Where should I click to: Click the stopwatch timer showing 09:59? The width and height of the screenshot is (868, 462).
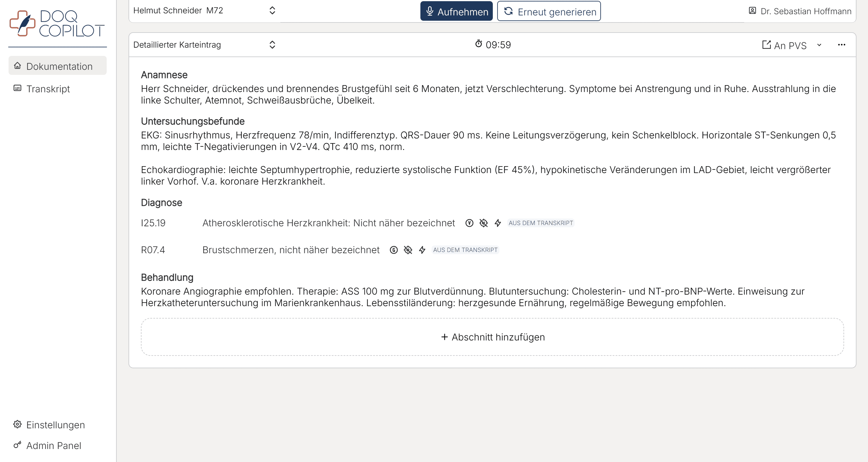click(492, 44)
